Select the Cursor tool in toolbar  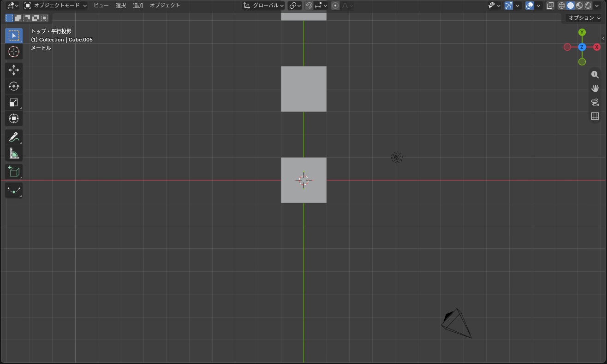(14, 52)
